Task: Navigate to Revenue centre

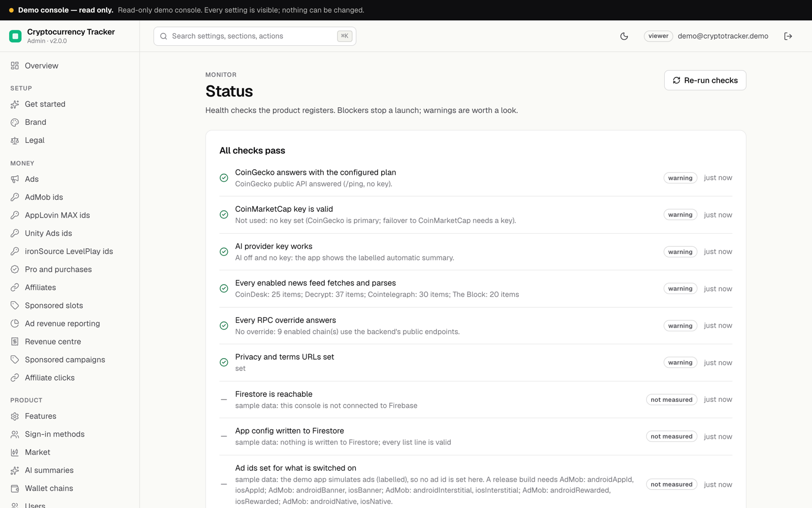Action: (x=70, y=341)
